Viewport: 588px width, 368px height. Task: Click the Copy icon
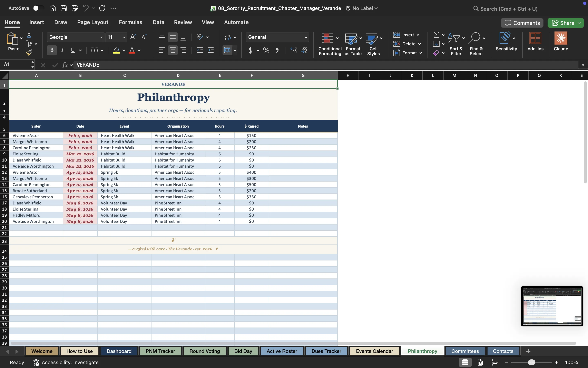(x=29, y=44)
